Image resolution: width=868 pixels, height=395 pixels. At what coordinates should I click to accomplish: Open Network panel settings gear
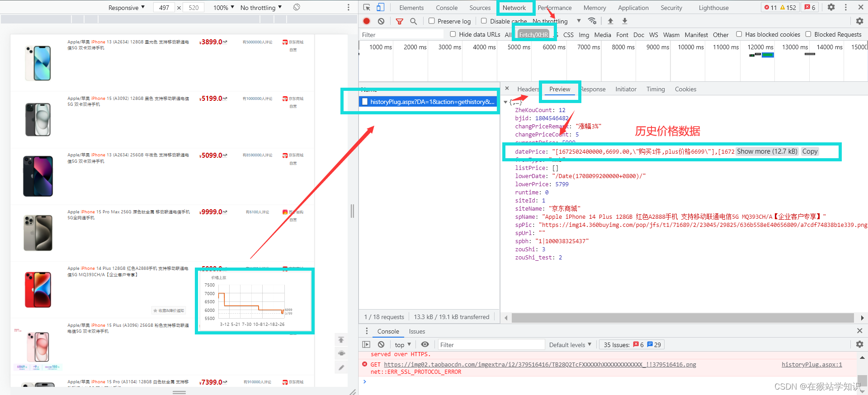(x=859, y=21)
